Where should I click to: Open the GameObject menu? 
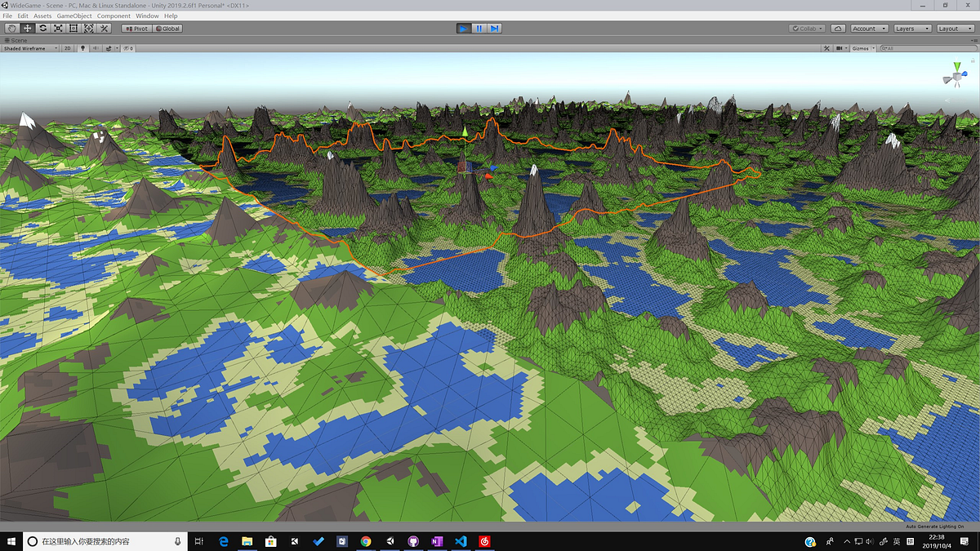coord(73,15)
